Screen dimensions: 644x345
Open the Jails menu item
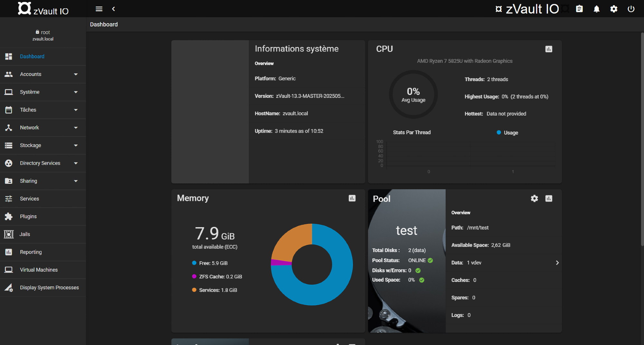(x=43, y=234)
